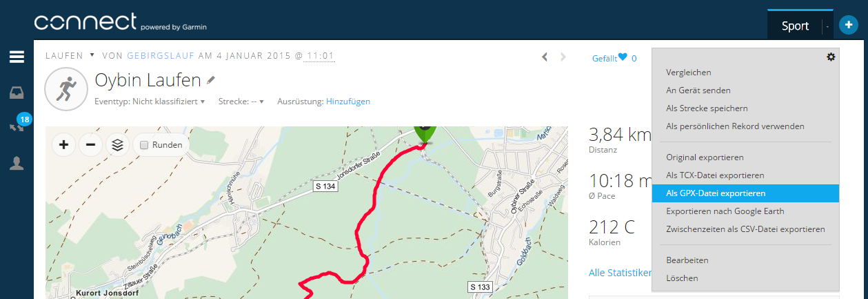Click the blue plus create button
Viewport: 868px width, 299px height.
(x=848, y=26)
